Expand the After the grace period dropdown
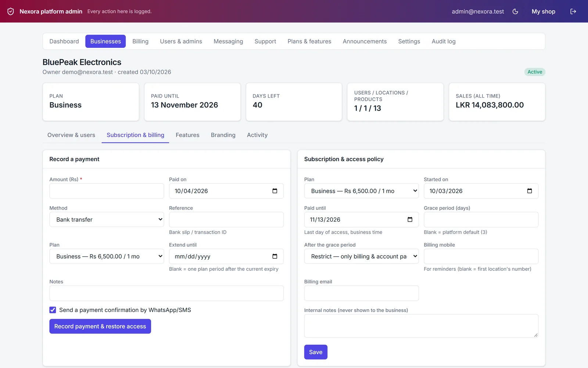The image size is (588, 368). pyautogui.click(x=361, y=256)
